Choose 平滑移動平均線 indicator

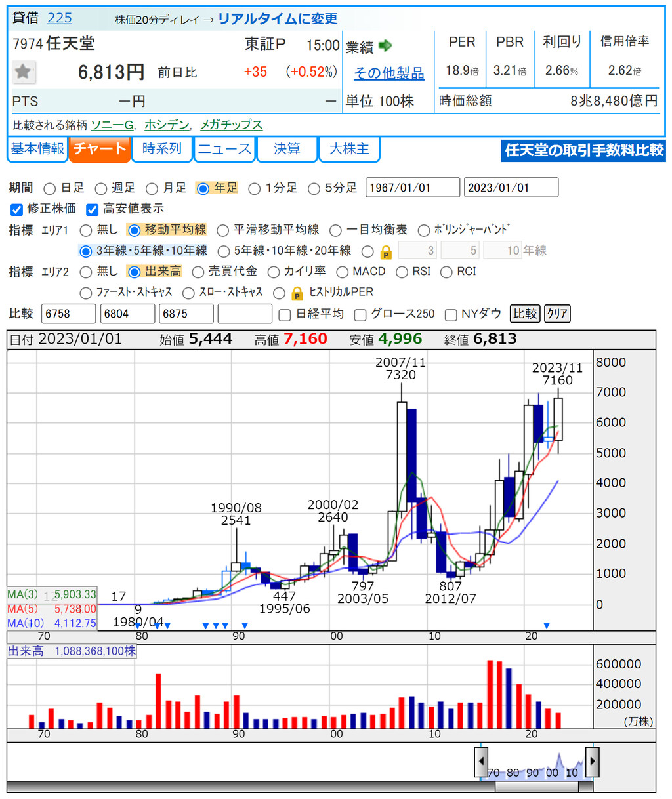click(x=223, y=230)
